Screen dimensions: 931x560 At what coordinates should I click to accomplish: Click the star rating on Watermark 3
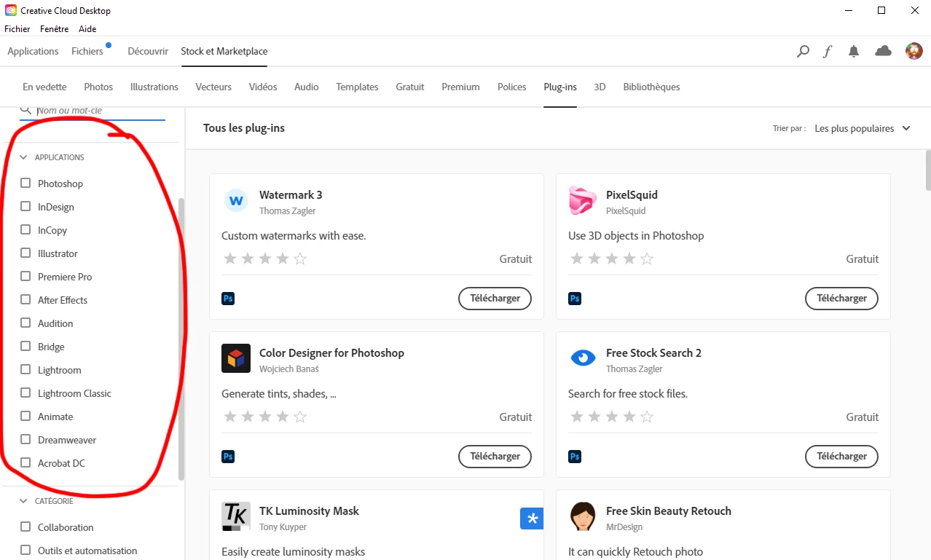pyautogui.click(x=265, y=259)
